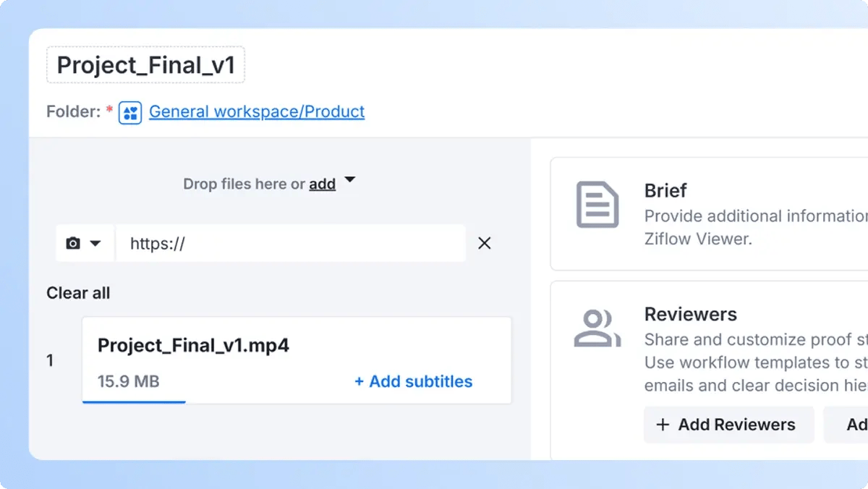Click the Project_Final_v1 title field
The width and height of the screenshot is (868, 489).
(145, 64)
